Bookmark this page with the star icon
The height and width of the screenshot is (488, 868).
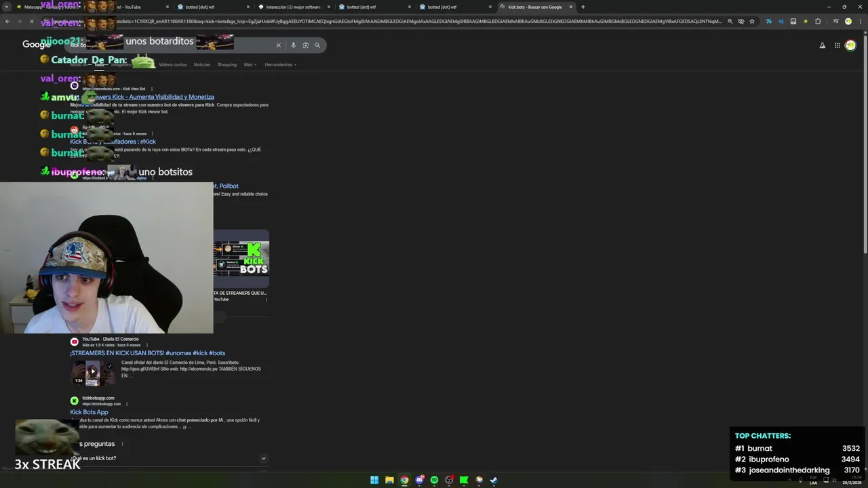[752, 21]
